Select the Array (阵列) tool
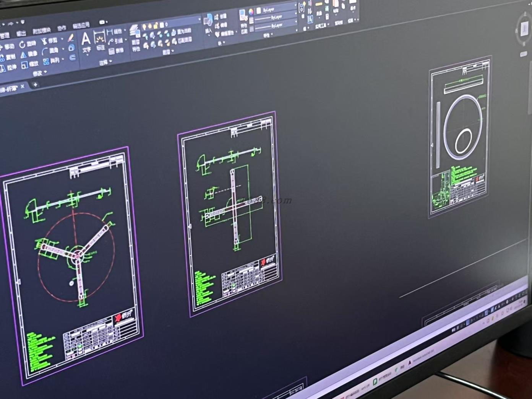This screenshot has width=532, height=399. pyautogui.click(x=52, y=61)
